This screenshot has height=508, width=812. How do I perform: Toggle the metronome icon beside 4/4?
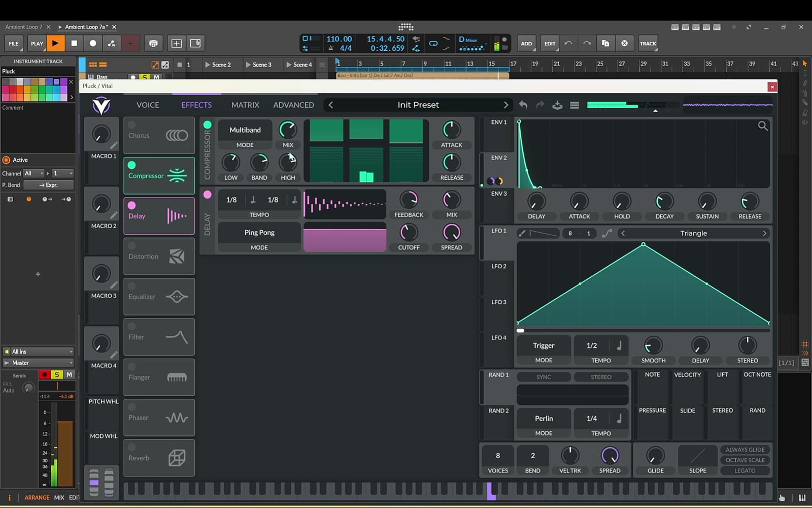(x=331, y=48)
